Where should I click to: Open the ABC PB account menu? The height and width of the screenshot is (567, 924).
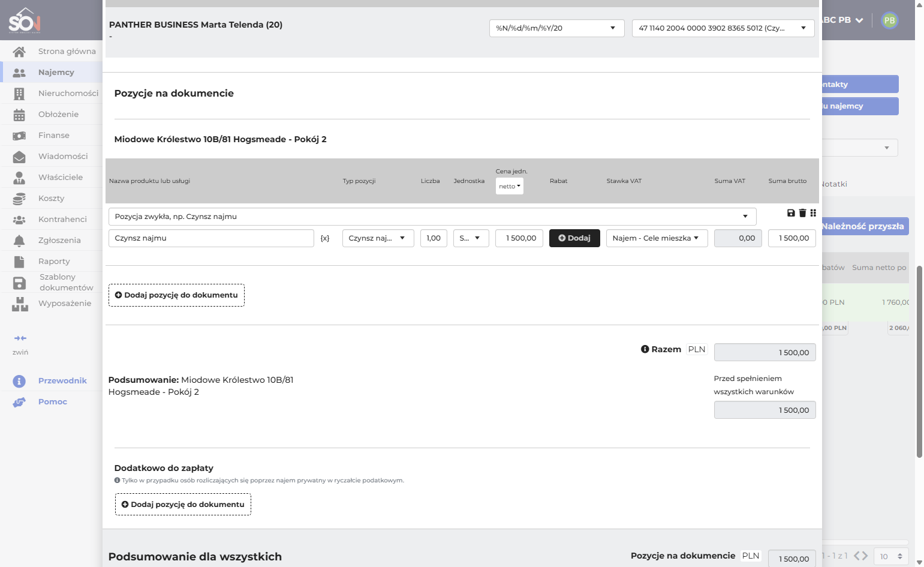tap(842, 20)
